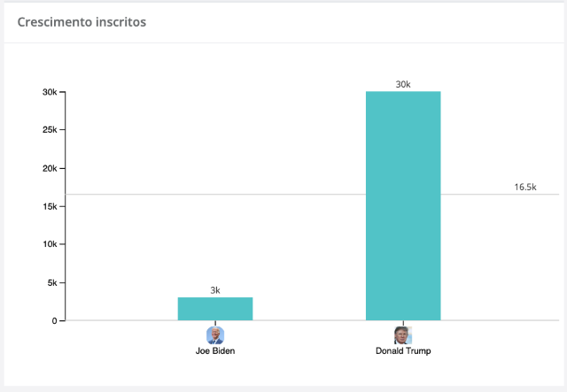Screen dimensions: 567x392
Task: Click the Crescimento inscritos panel title
Action: [x=82, y=22]
